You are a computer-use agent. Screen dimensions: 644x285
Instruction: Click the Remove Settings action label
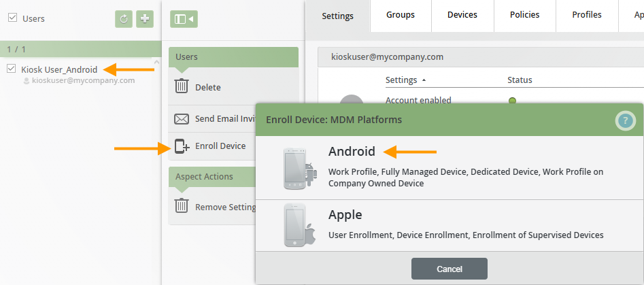[x=226, y=207]
